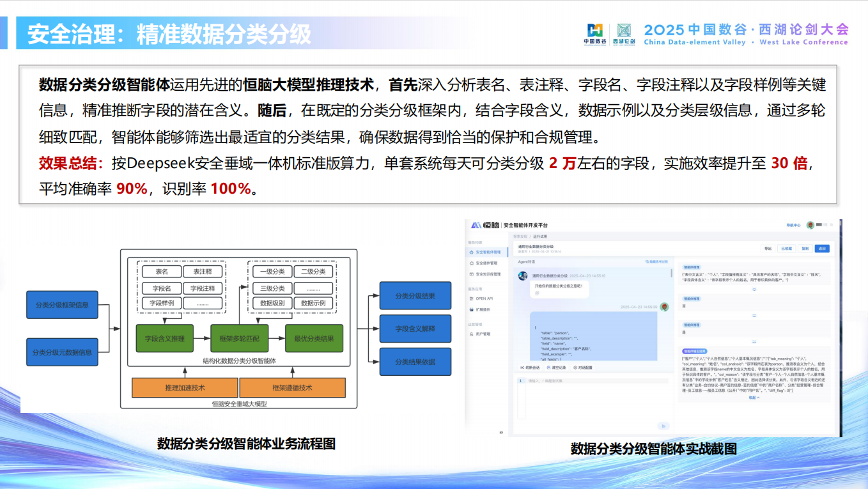Screen dimensions: 868x489
Task: Select 安全知识库管理 sidebar item
Action: coord(488,274)
